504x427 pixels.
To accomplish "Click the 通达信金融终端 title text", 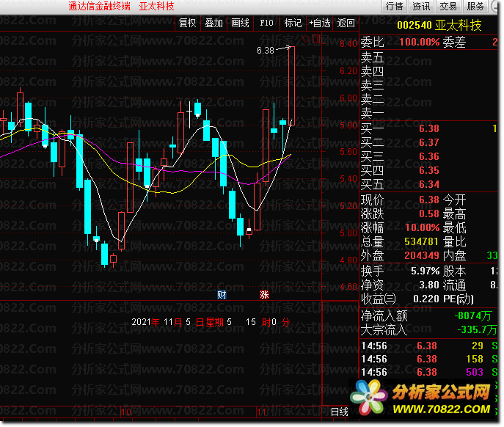I will tap(100, 6).
